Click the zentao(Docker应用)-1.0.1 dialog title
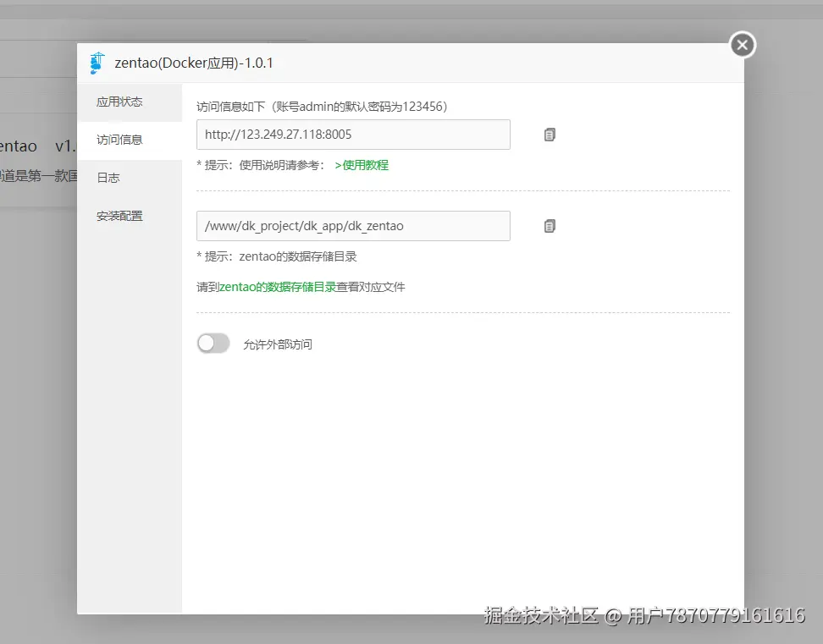The image size is (823, 644). point(194,63)
